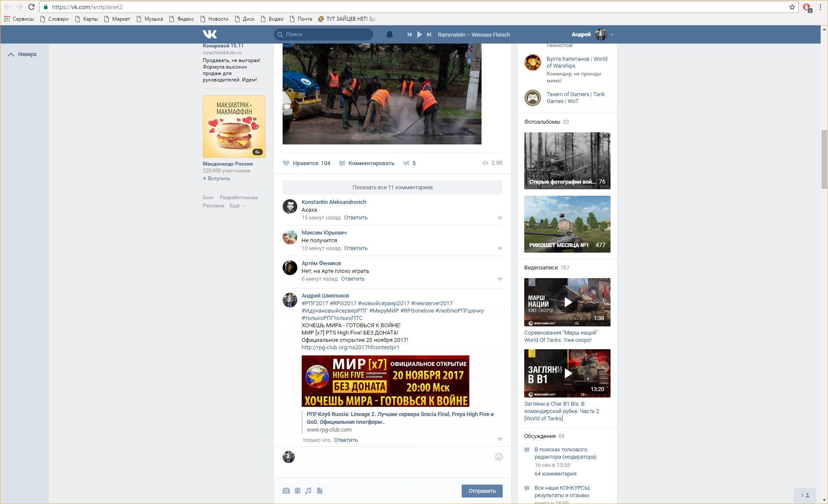Play the Rammstein track in header
This screenshot has width=828, height=504.
(419, 34)
